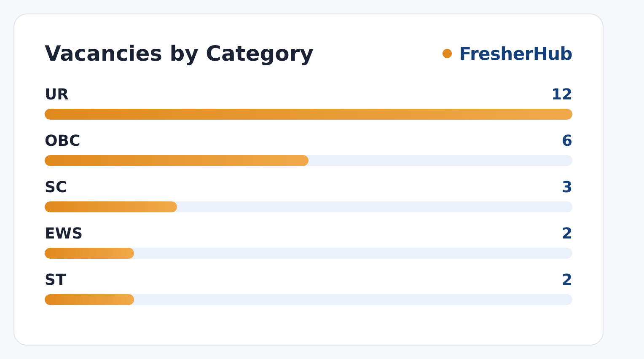This screenshot has width=644, height=359.
Task: Select the EWS category label
Action: [x=64, y=233]
